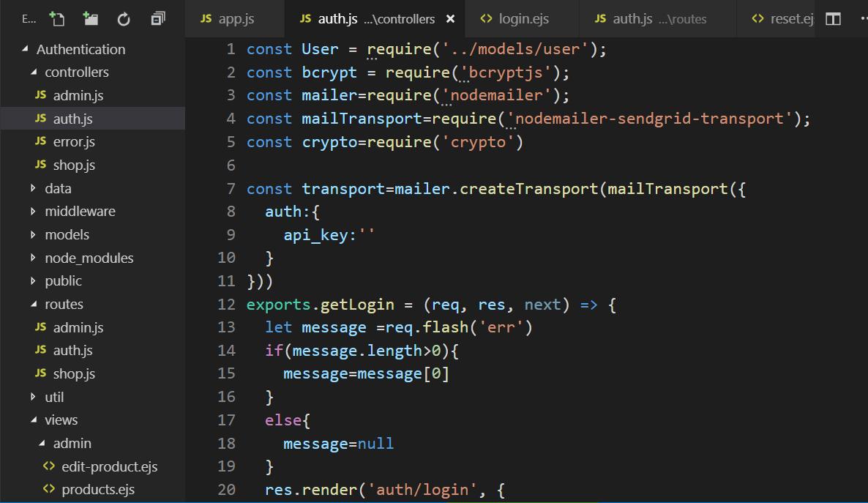Open admin.js in controllers folder

(x=78, y=95)
